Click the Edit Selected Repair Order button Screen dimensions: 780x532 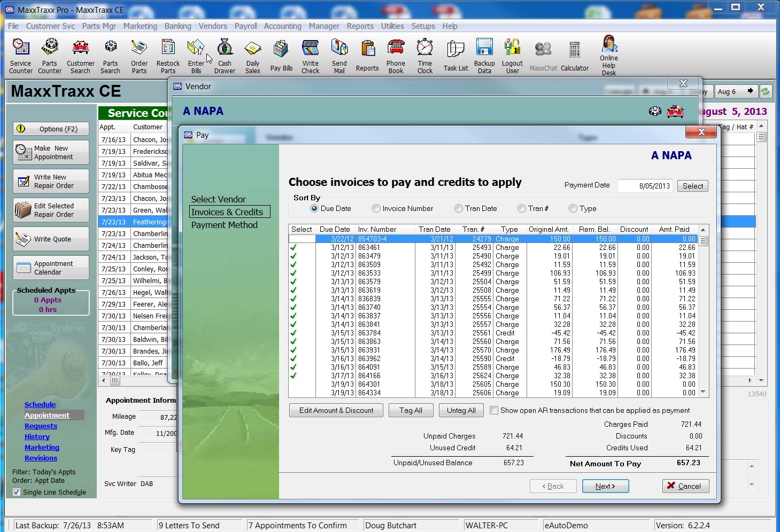pyautogui.click(x=51, y=210)
